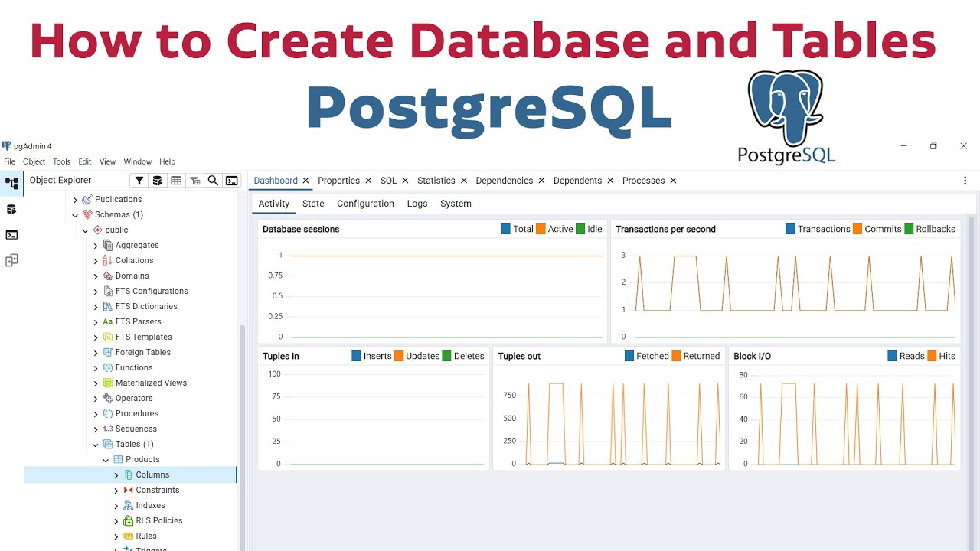This screenshot has width=980, height=551.
Task: Open the Logs sub-tab
Action: click(x=417, y=204)
